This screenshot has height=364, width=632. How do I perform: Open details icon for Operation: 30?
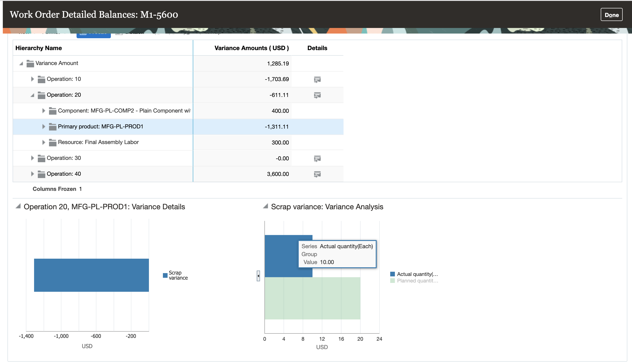click(317, 158)
